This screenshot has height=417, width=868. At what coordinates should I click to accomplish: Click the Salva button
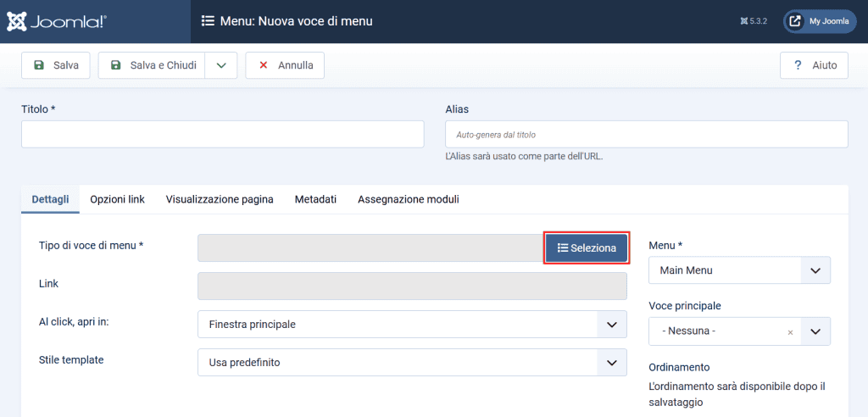click(56, 65)
